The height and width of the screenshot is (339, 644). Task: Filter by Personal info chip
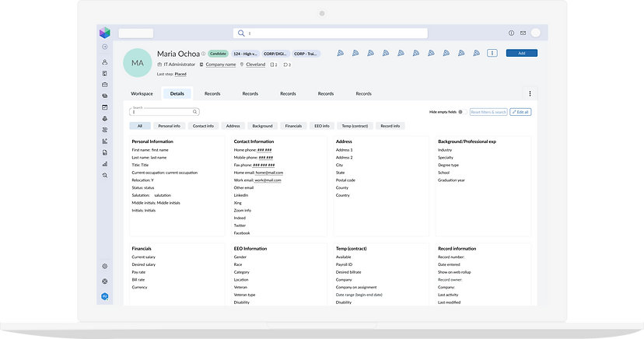[170, 126]
